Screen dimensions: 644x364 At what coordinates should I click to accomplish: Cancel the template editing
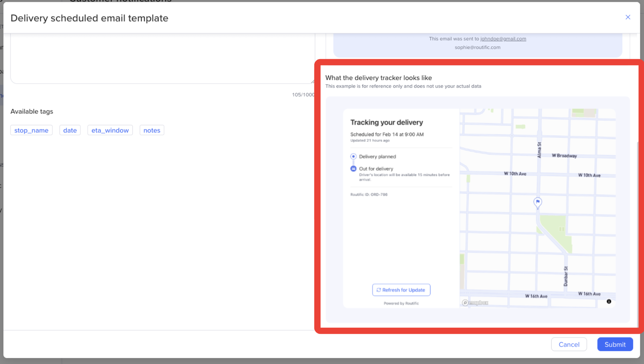tap(569, 345)
